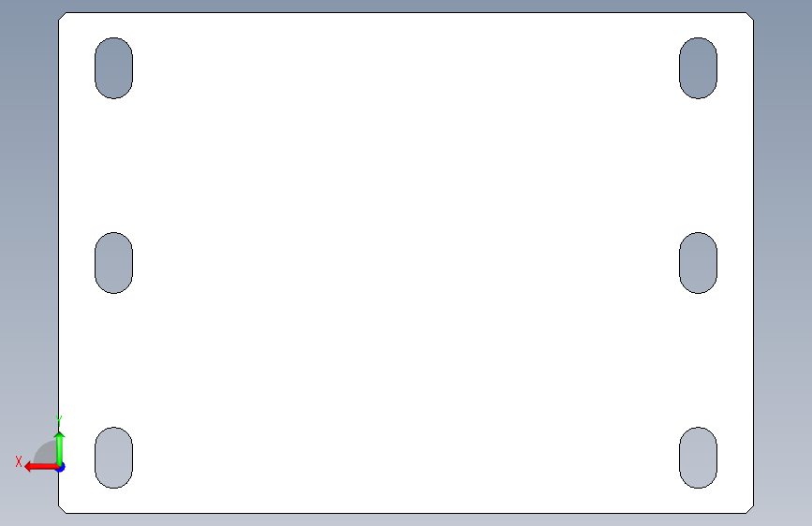The width and height of the screenshot is (812, 526).
Task: Click the green Y axis label
Action: [59, 420]
